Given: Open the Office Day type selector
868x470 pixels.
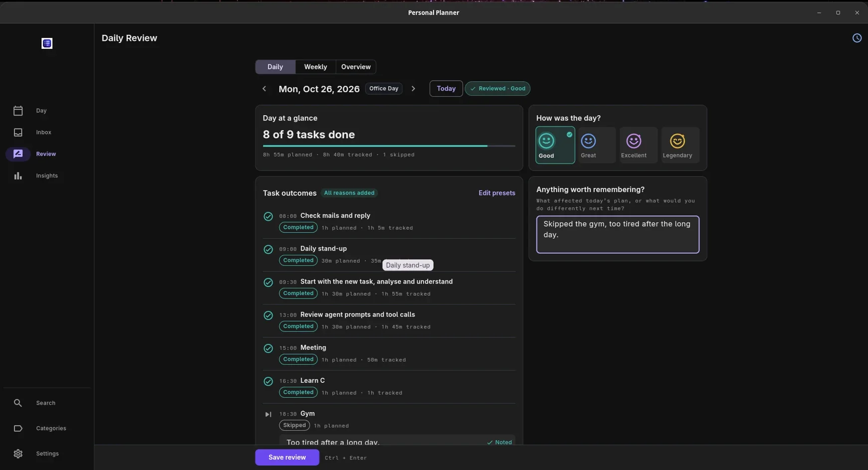Looking at the screenshot, I should (x=384, y=89).
